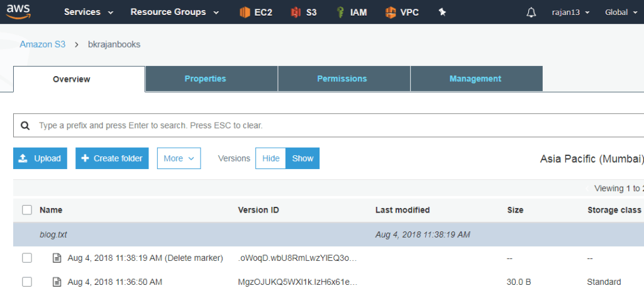This screenshot has width=644, height=298.
Task: Set Versions toggle to Show
Action: 303,158
